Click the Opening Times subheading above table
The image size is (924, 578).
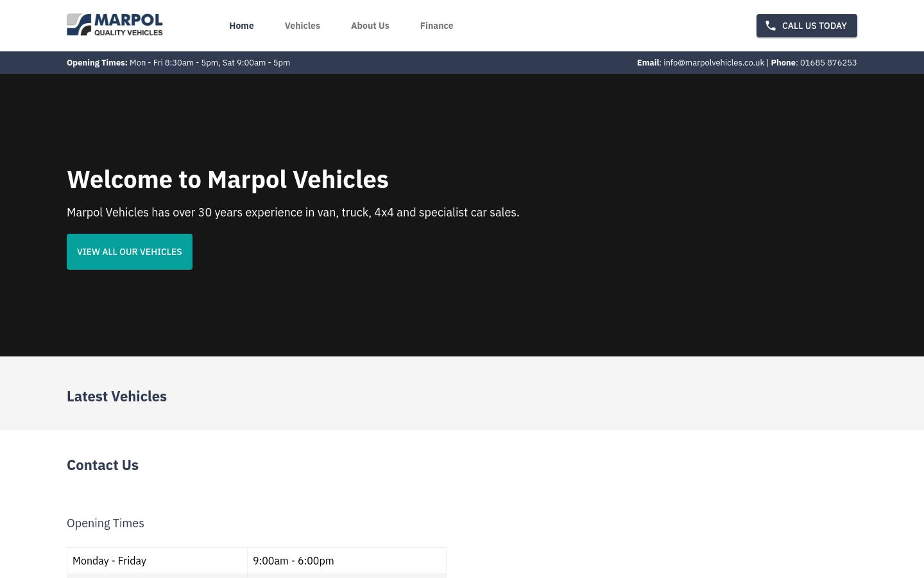click(x=105, y=523)
